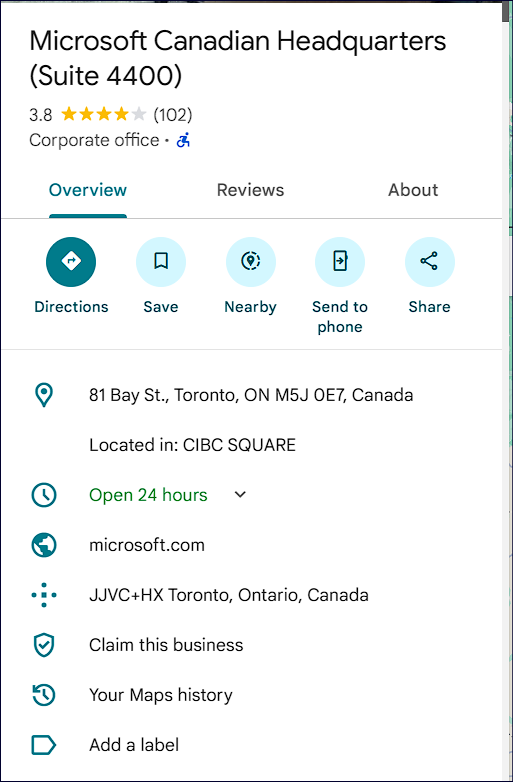Switch to the Reviews tab
Image resolution: width=513 pixels, height=782 pixels.
point(250,190)
